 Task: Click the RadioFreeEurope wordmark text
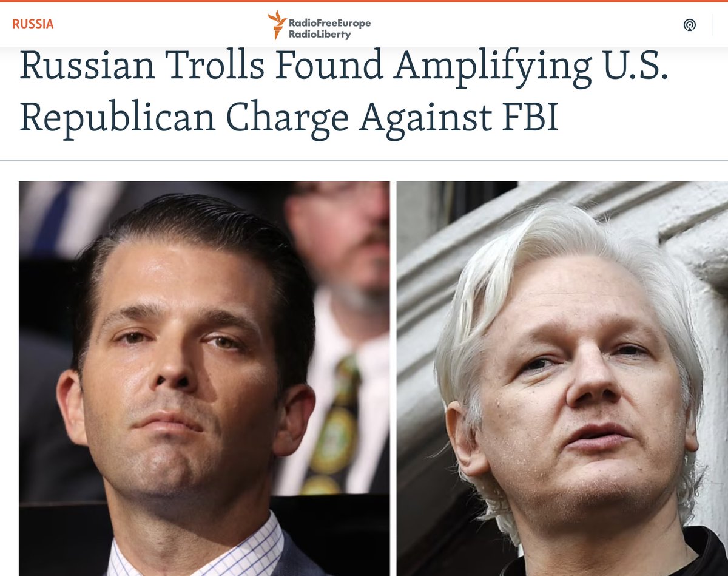click(x=329, y=23)
